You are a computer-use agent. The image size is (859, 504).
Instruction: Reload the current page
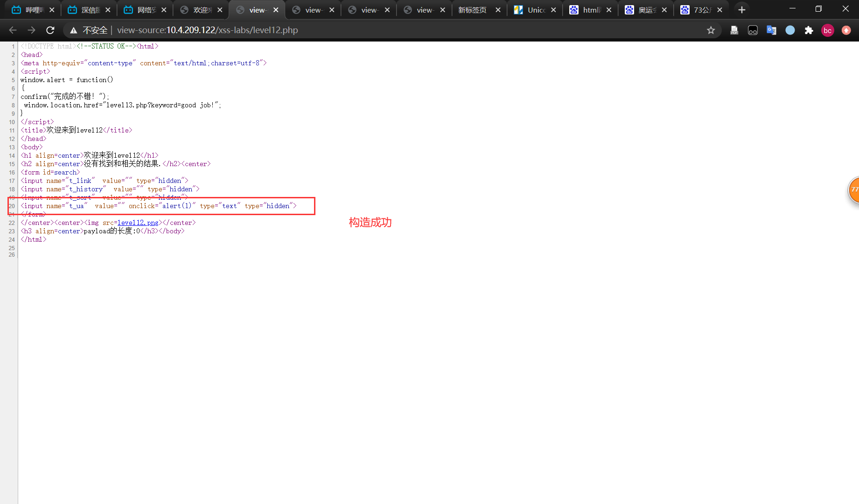coord(50,30)
